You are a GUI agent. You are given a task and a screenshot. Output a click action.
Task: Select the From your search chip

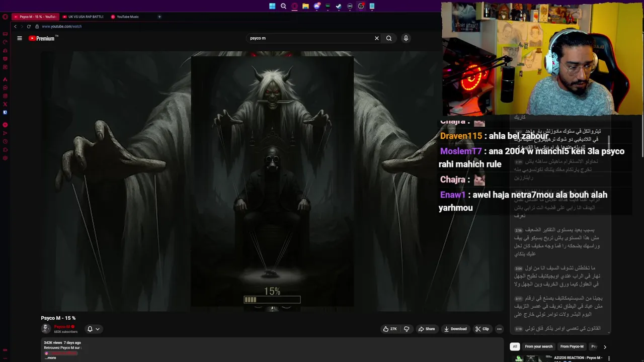(x=538, y=346)
